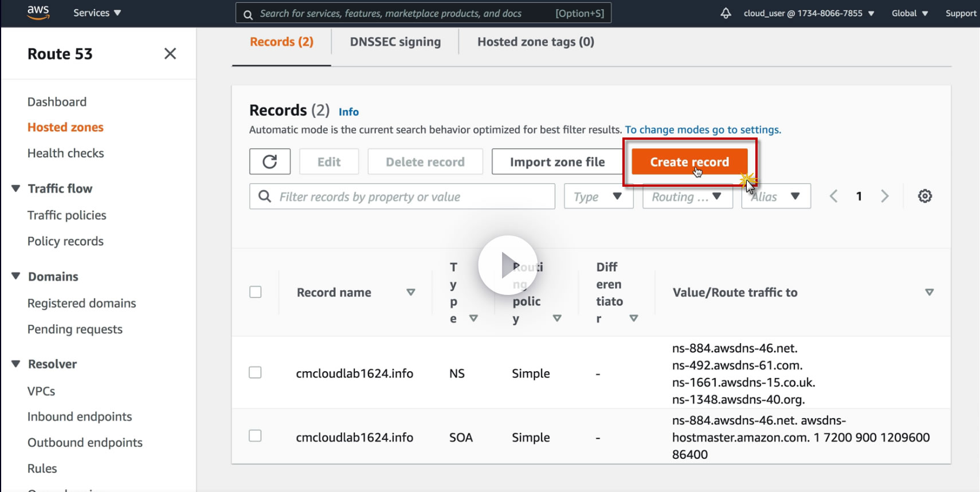Screen dimensions: 980x492
Task: Open the Type filter dropdown
Action: 599,196
